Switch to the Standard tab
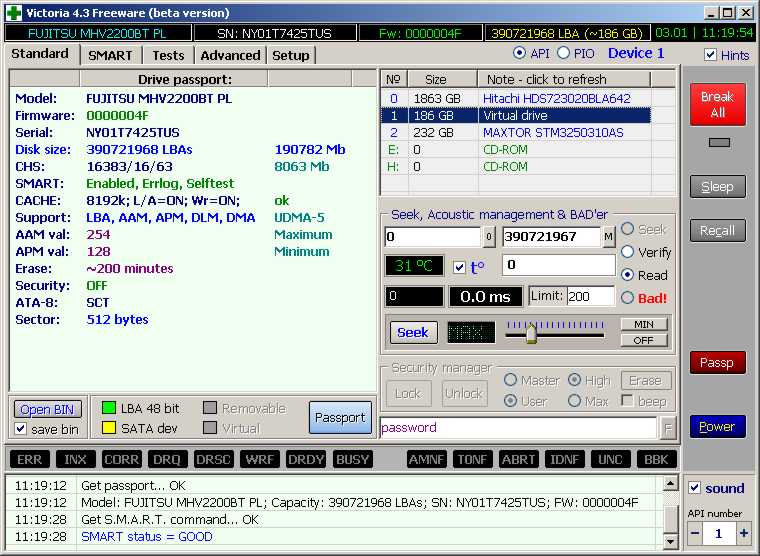The height and width of the screenshot is (556, 760). coord(40,54)
